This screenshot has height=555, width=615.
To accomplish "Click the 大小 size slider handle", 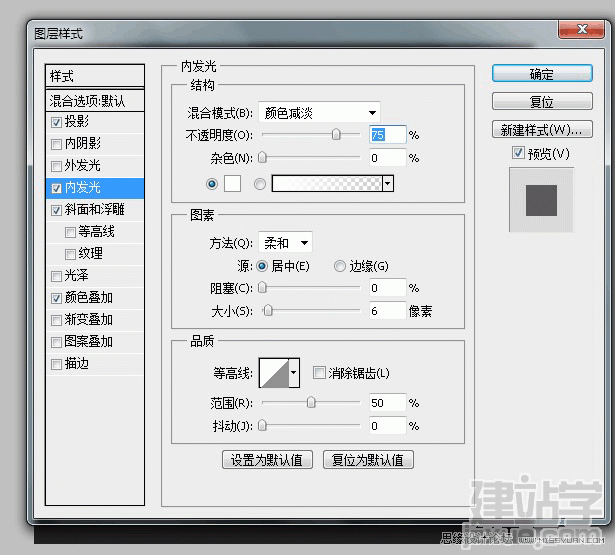I will 268,310.
